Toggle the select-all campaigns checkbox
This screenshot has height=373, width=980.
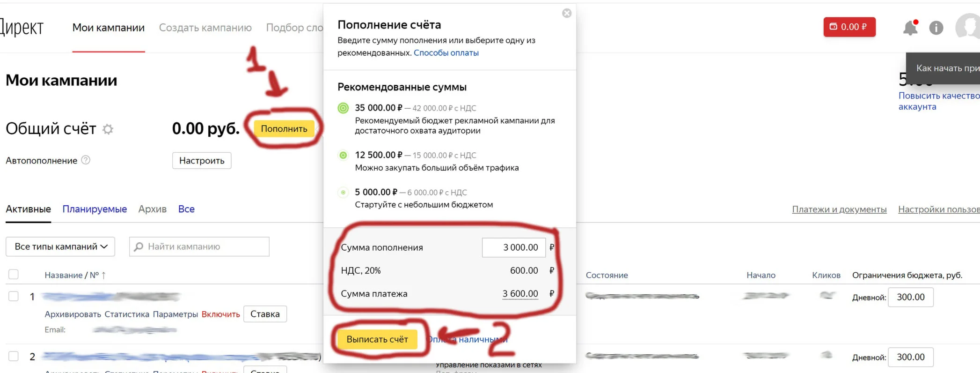[14, 275]
